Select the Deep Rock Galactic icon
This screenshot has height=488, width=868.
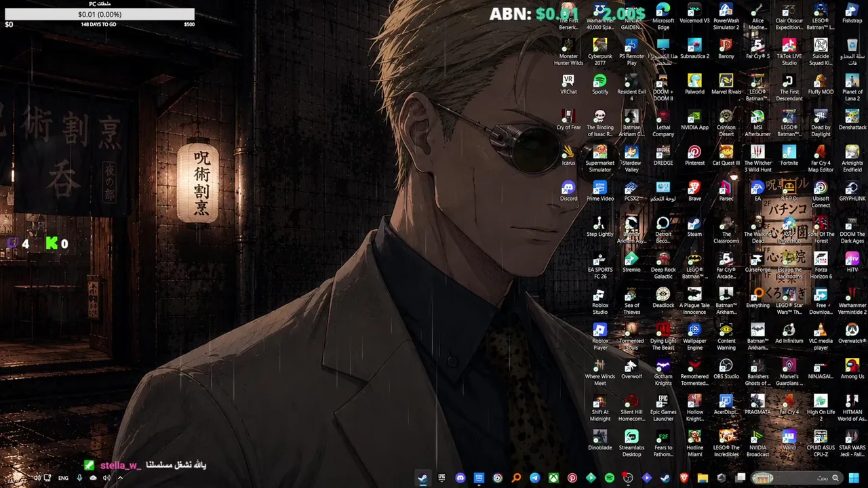click(663, 266)
